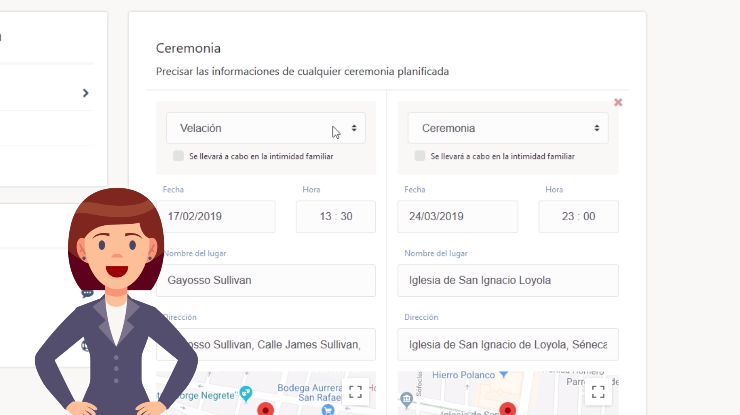
Task: Open the Ceremonia type dropdown
Action: click(508, 128)
